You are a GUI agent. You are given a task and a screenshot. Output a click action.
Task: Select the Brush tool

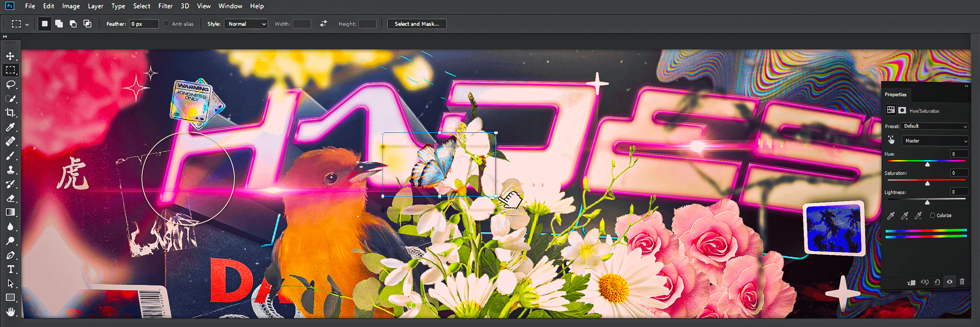(10, 156)
